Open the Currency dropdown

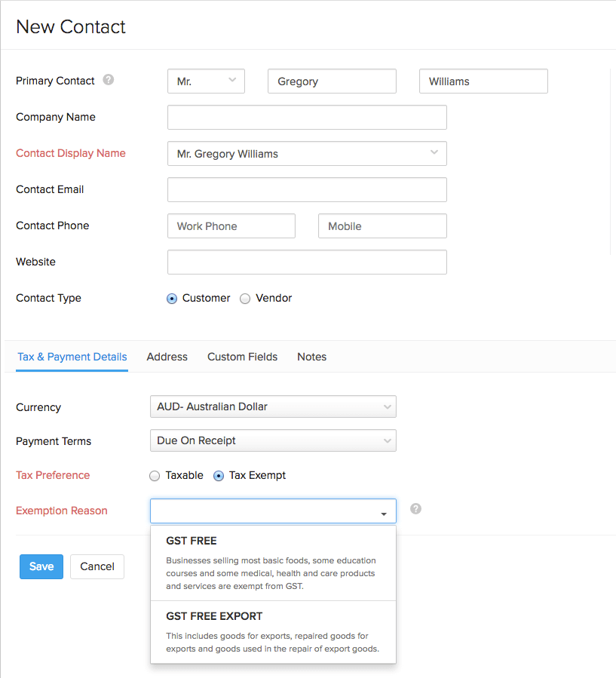(x=273, y=406)
